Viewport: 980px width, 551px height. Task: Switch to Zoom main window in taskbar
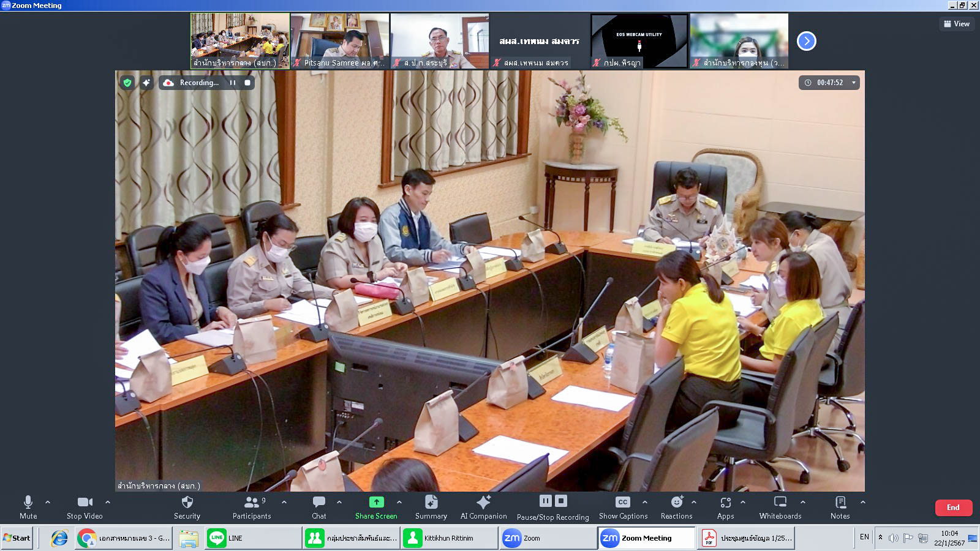click(x=548, y=538)
